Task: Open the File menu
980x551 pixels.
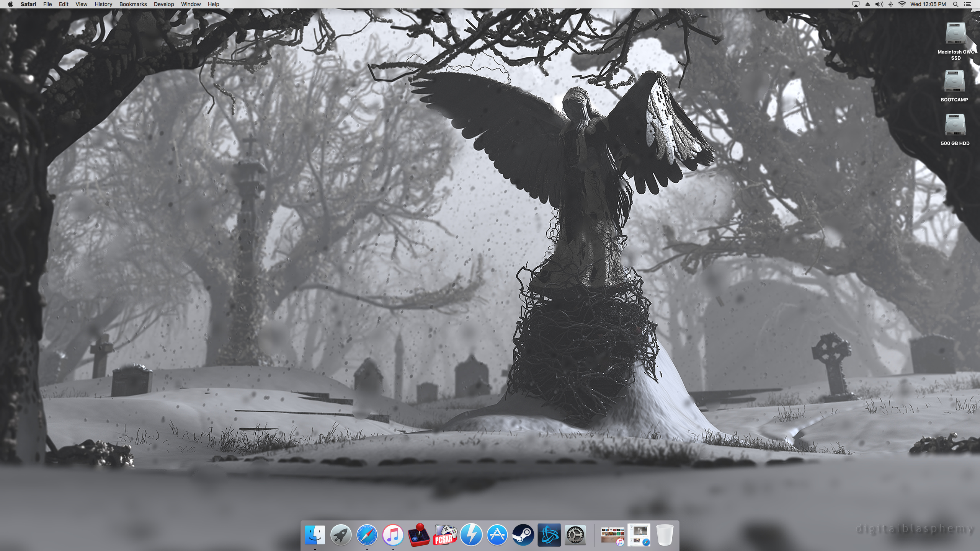Action: point(47,4)
